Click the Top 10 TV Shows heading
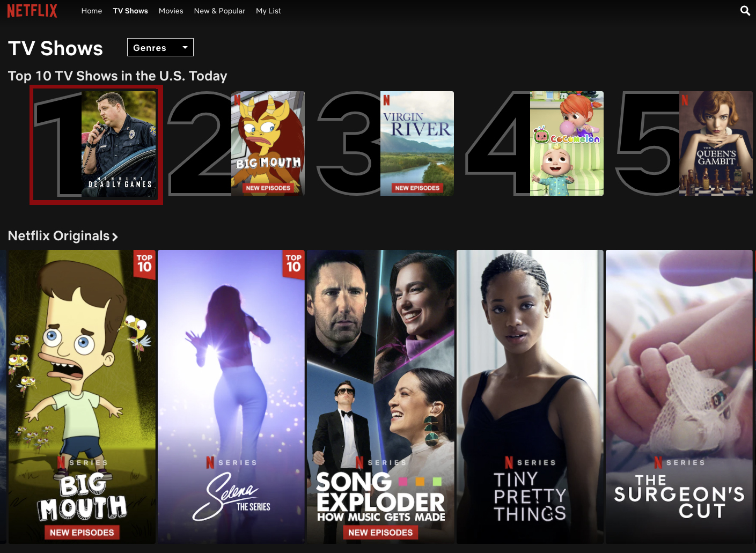 click(118, 76)
